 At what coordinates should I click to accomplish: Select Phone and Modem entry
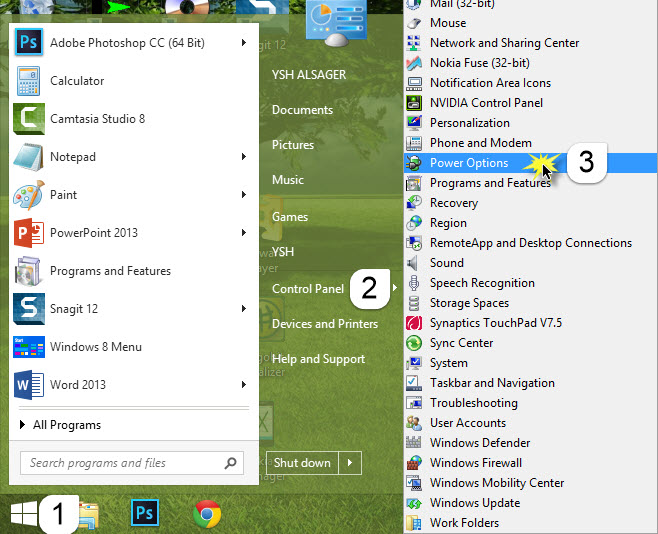click(480, 143)
